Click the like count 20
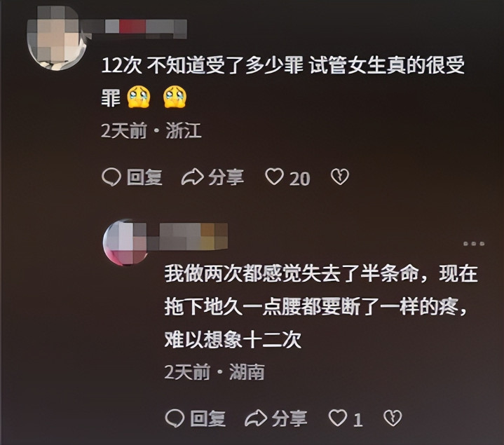 coord(299,178)
